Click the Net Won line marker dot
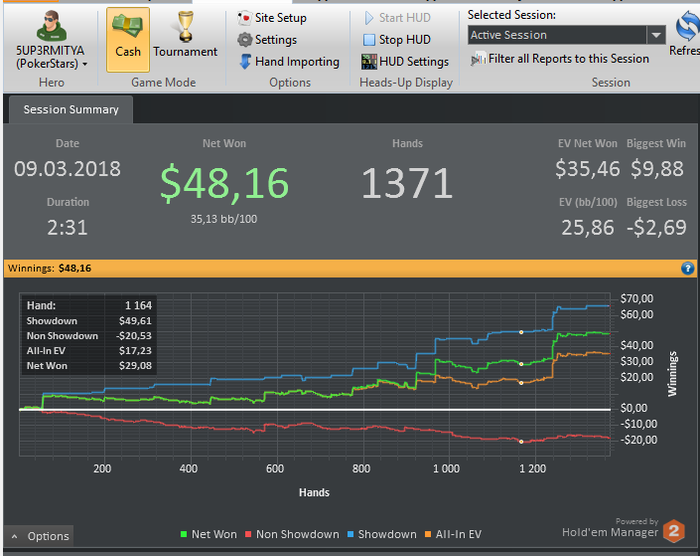700x556 pixels. pos(521,364)
